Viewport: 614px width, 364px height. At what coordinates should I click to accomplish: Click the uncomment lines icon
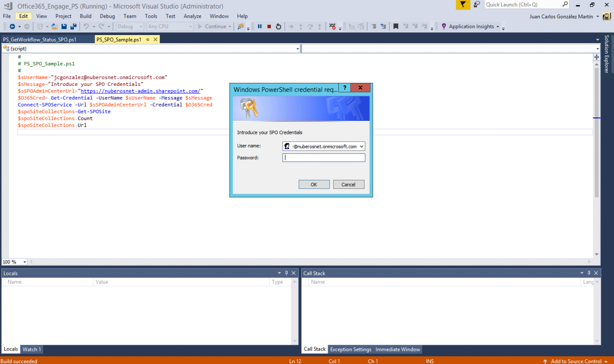tap(383, 26)
